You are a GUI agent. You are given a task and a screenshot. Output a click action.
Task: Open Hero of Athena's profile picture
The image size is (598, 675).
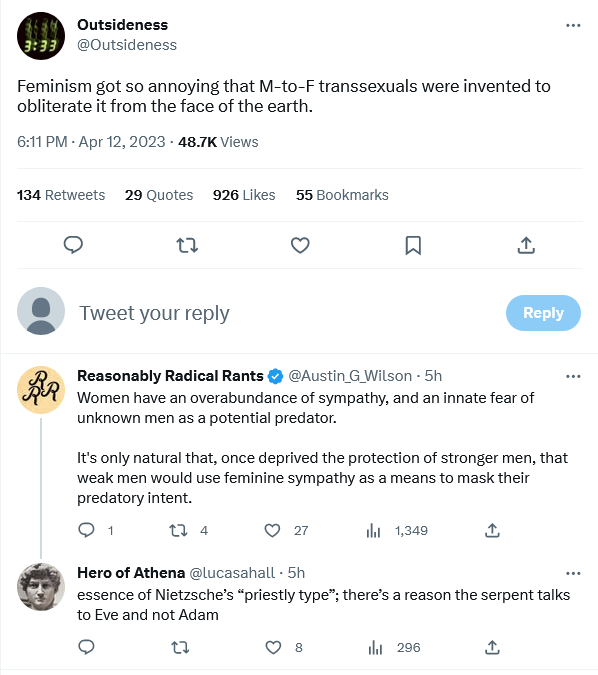(x=41, y=586)
